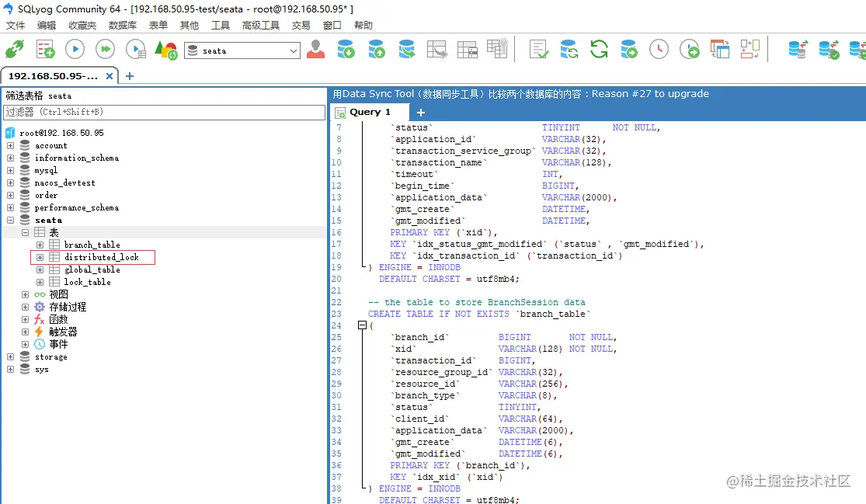Click database compare icon with red arrow
The image size is (866, 504).
pos(798,50)
